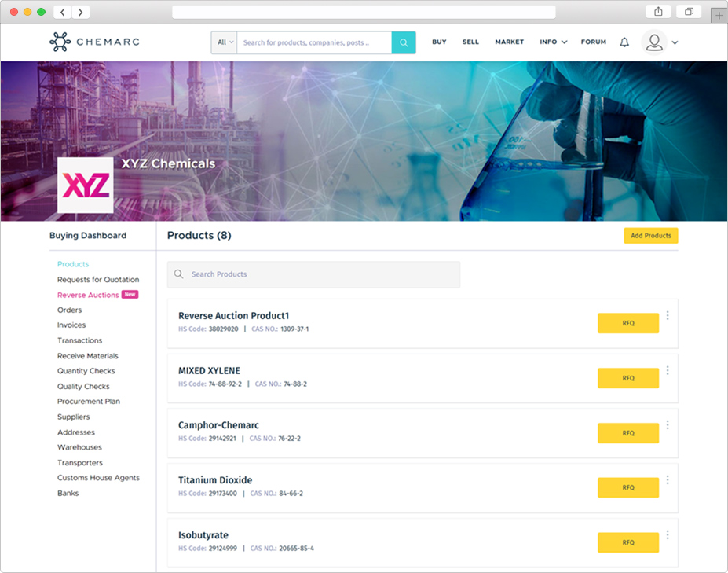Click the browser share icon
728x573 pixels.
[x=658, y=12]
